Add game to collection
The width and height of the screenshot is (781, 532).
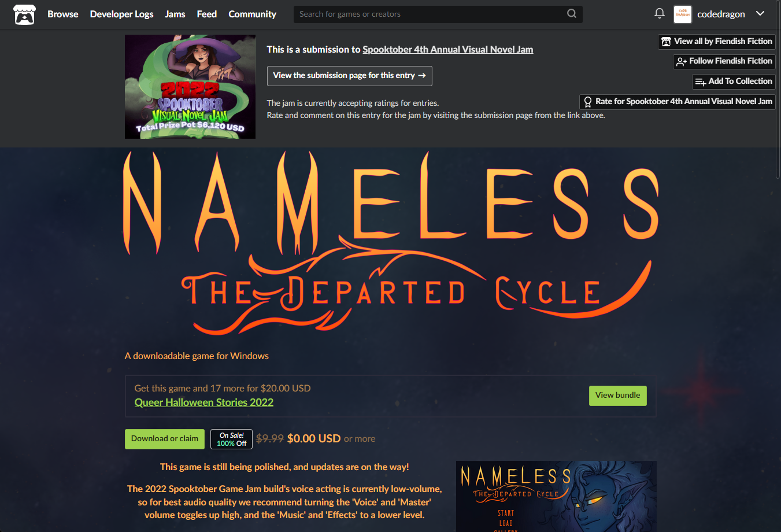[734, 82]
